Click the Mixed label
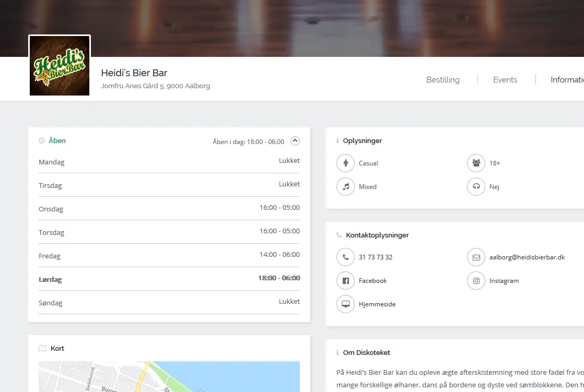 pyautogui.click(x=368, y=186)
